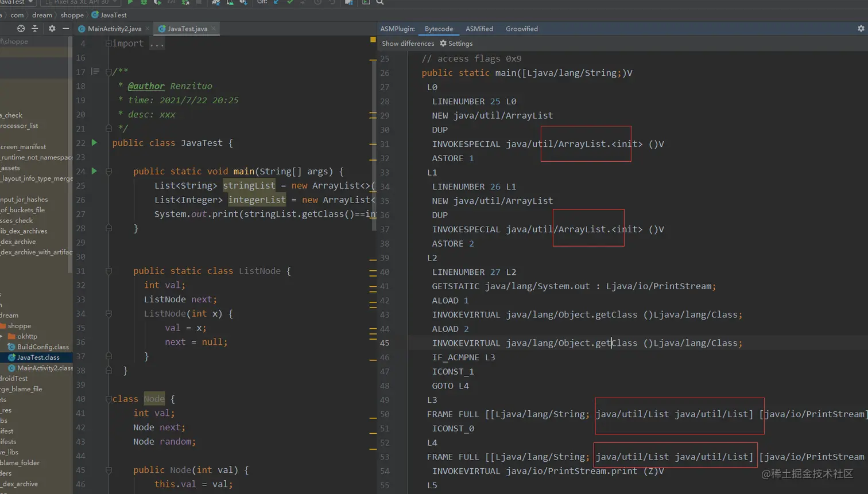
Task: Click IF_ACMPNE L3 bytecode line
Action: click(x=463, y=357)
